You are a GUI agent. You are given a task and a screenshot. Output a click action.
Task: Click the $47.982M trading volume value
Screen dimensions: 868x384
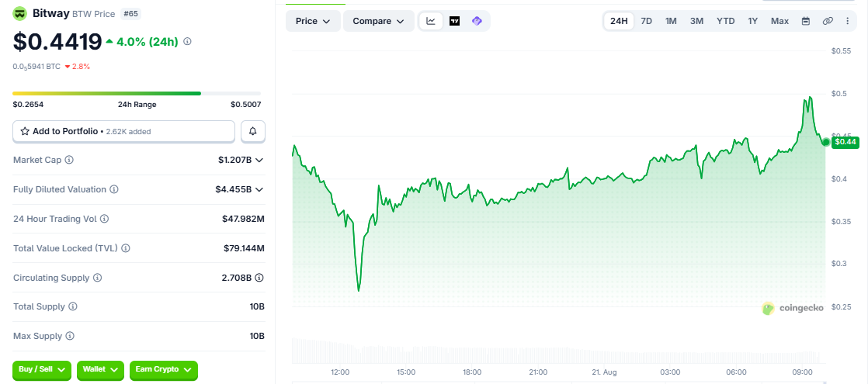tap(243, 219)
